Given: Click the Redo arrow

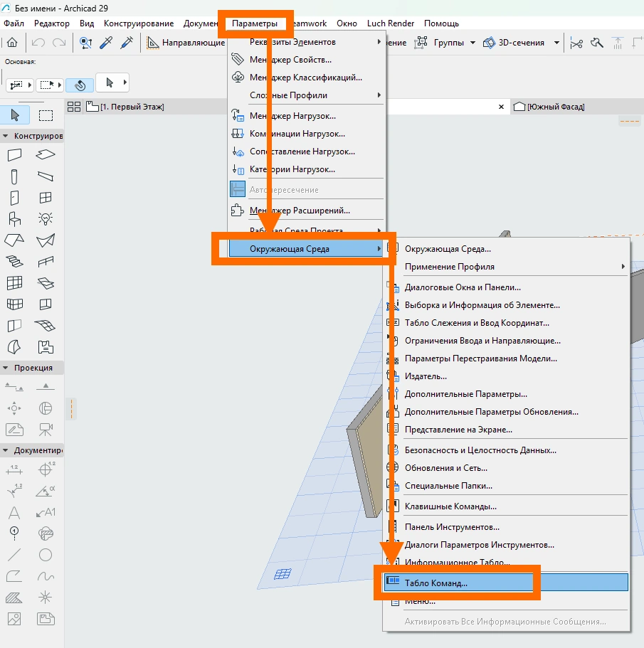Looking at the screenshot, I should coord(59,42).
